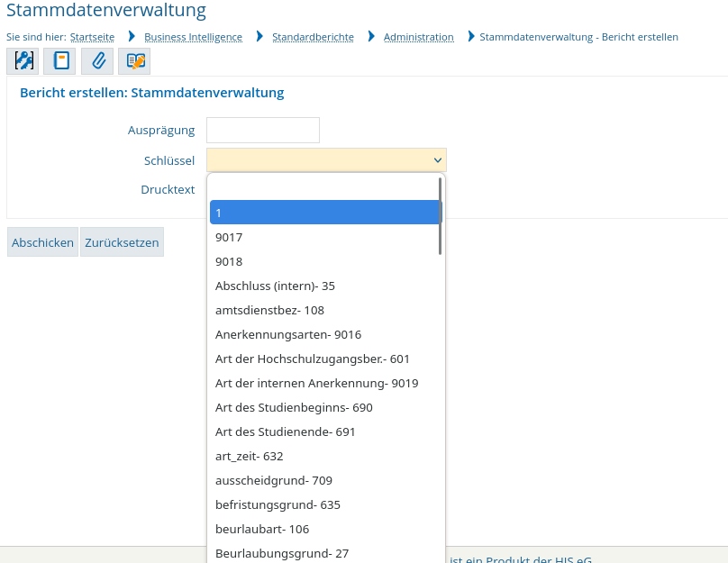Select option 9017 in the list
The height and width of the screenshot is (563, 728).
click(x=325, y=237)
